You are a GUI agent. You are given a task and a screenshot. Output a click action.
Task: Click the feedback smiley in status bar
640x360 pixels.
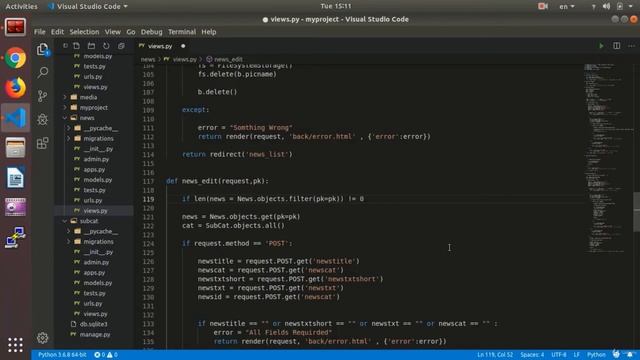point(616,354)
